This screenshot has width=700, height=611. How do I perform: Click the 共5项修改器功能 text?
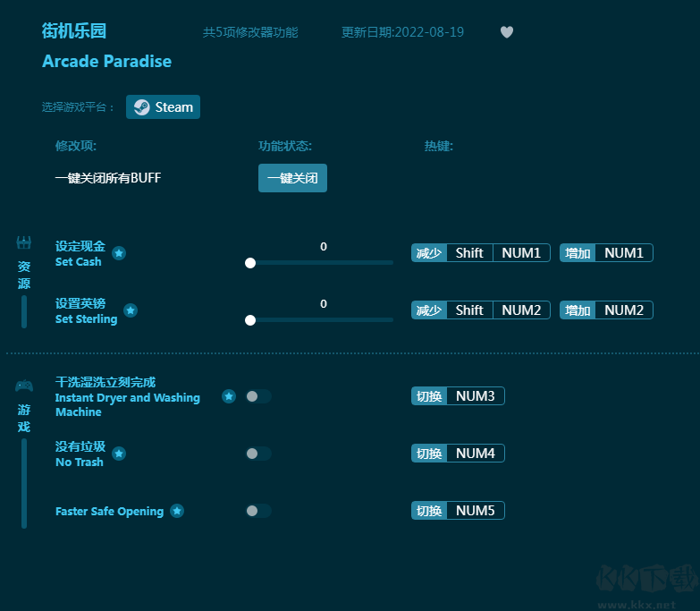pyautogui.click(x=250, y=32)
